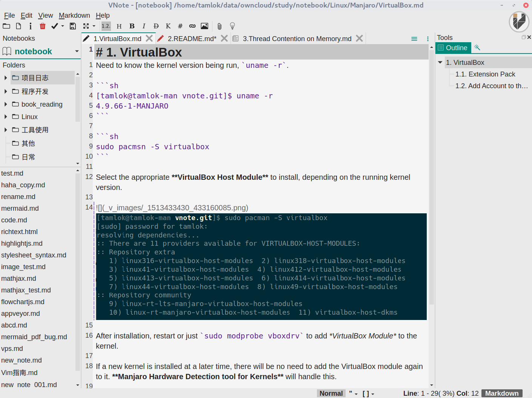Viewport: 532px width, 398px height.
Task: Open attachments with the paperclip icon
Action: (219, 26)
